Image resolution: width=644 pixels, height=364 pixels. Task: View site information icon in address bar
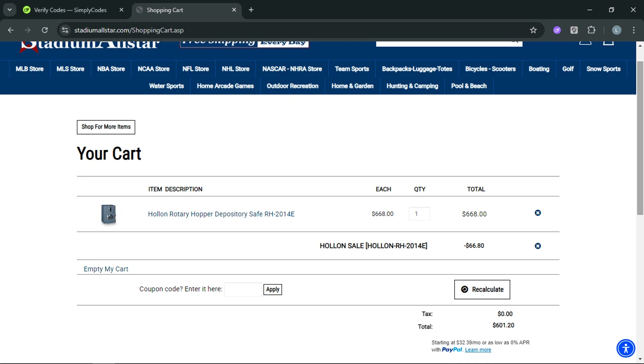65,30
